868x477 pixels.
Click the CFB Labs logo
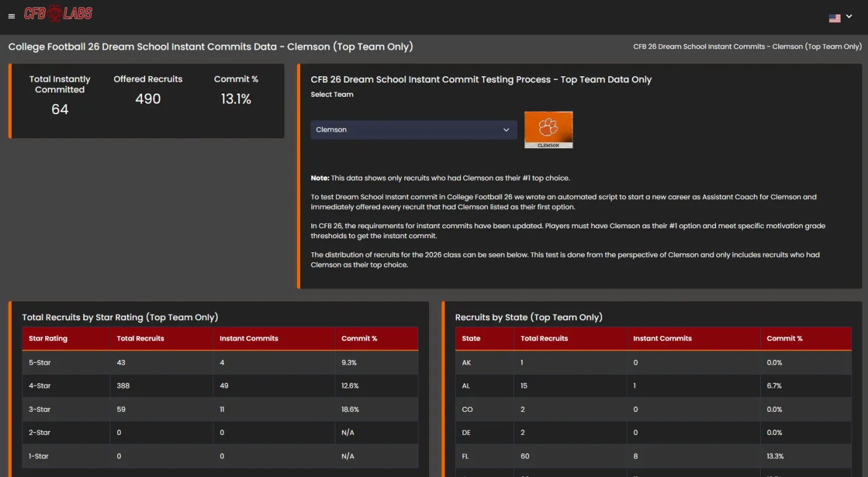point(58,14)
